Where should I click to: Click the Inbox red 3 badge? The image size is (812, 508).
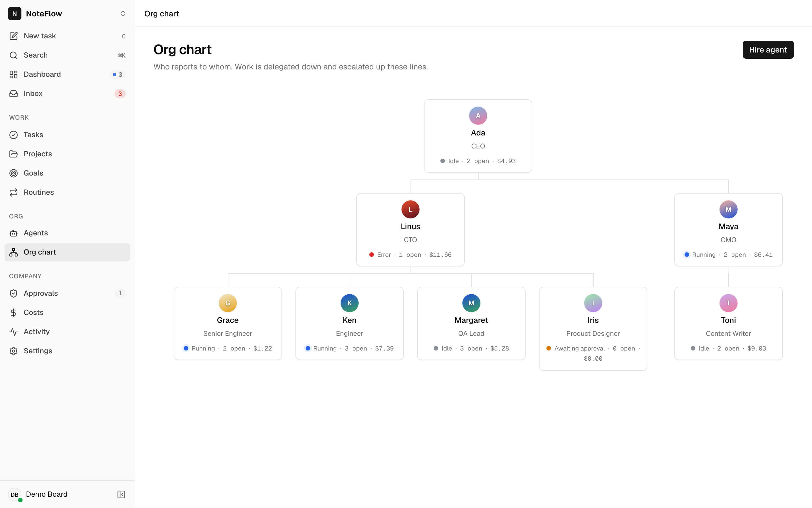120,94
